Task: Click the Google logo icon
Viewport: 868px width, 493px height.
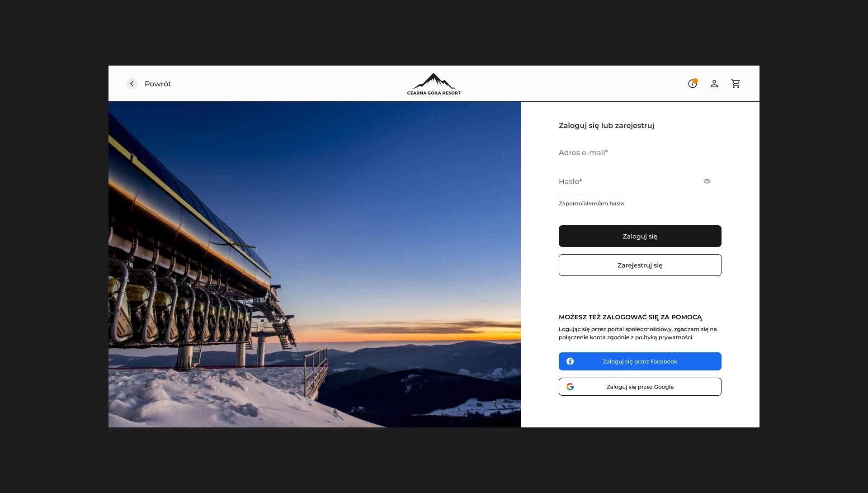Action: (x=570, y=387)
